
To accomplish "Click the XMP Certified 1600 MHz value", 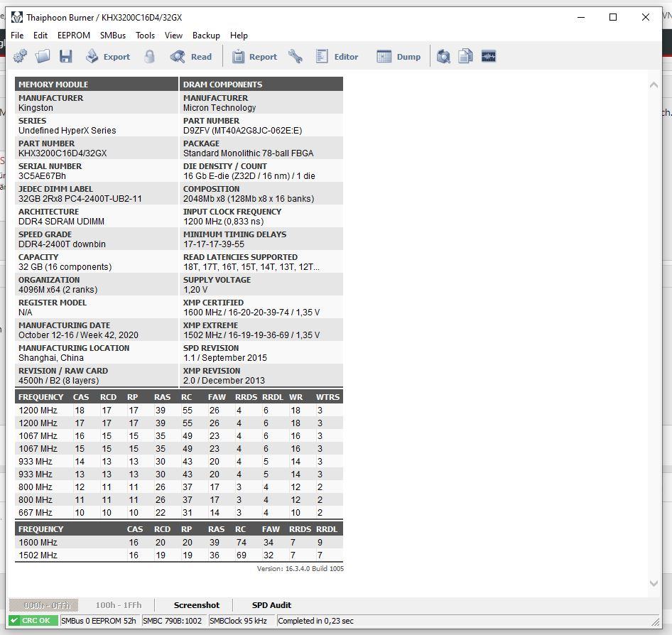I will pyautogui.click(x=251, y=313).
